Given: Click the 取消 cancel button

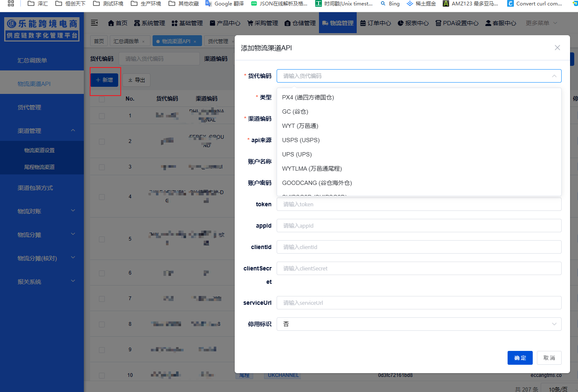Looking at the screenshot, I should point(549,358).
